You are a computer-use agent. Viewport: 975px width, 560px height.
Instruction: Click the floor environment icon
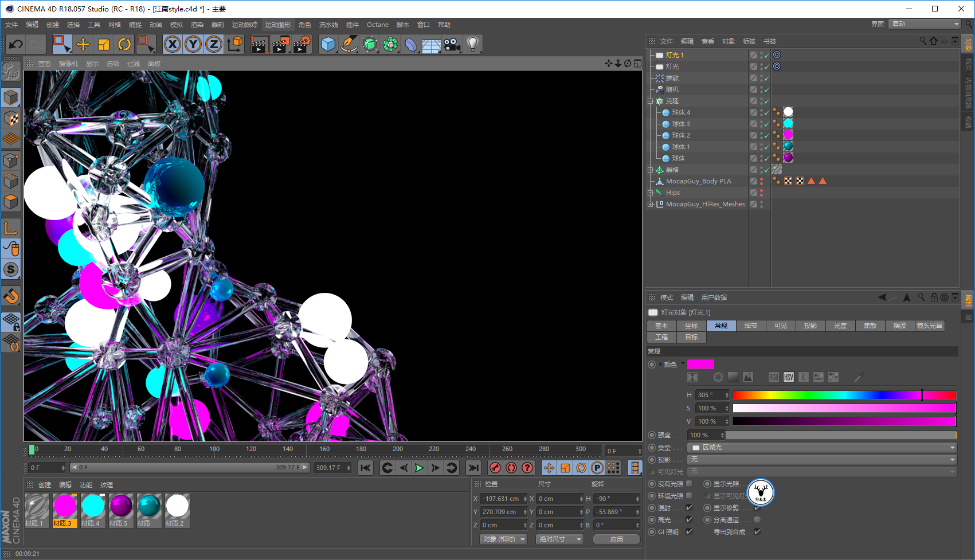[x=431, y=45]
